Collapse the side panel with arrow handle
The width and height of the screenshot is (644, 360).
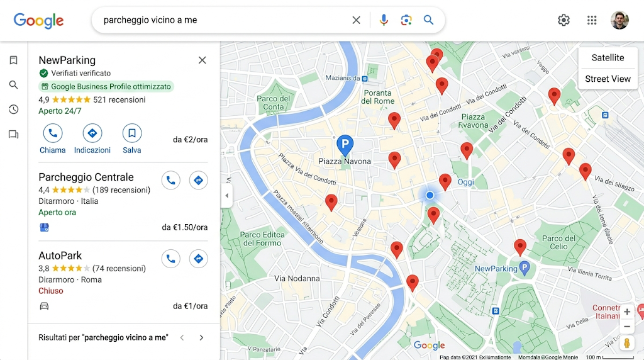click(x=226, y=196)
